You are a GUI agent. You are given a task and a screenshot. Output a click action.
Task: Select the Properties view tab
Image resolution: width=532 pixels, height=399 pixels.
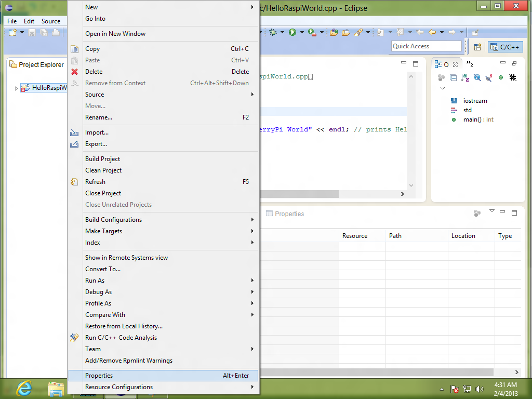(285, 214)
